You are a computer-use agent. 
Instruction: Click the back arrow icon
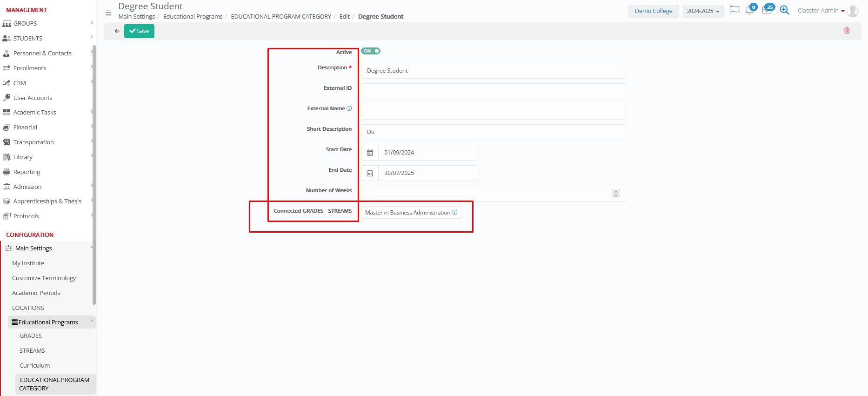coord(117,31)
